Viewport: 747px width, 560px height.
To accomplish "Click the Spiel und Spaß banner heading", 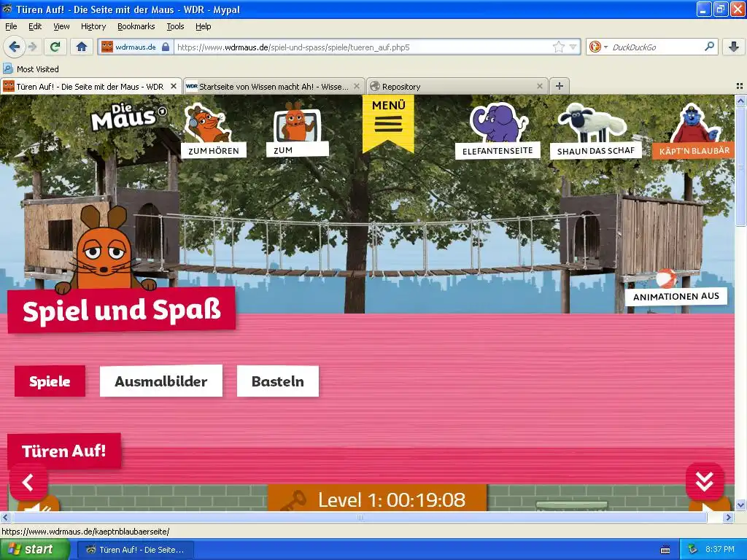I will (x=122, y=310).
